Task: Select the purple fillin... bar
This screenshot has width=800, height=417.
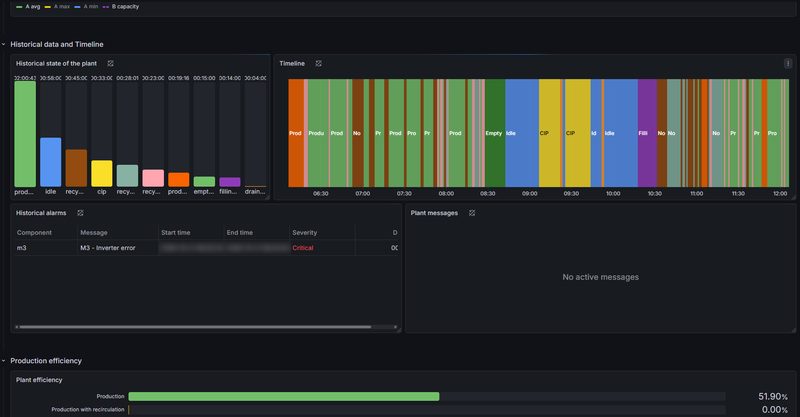Action: tap(230, 182)
